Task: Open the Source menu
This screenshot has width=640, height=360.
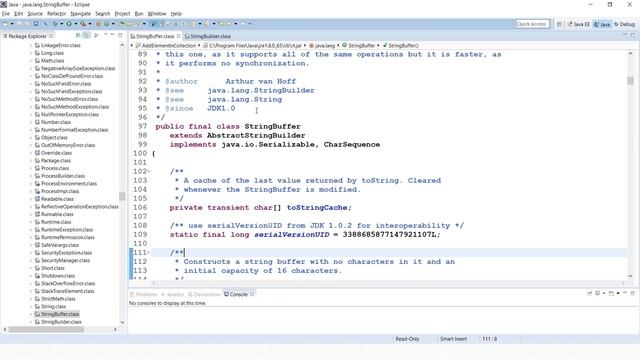Action: [35, 13]
